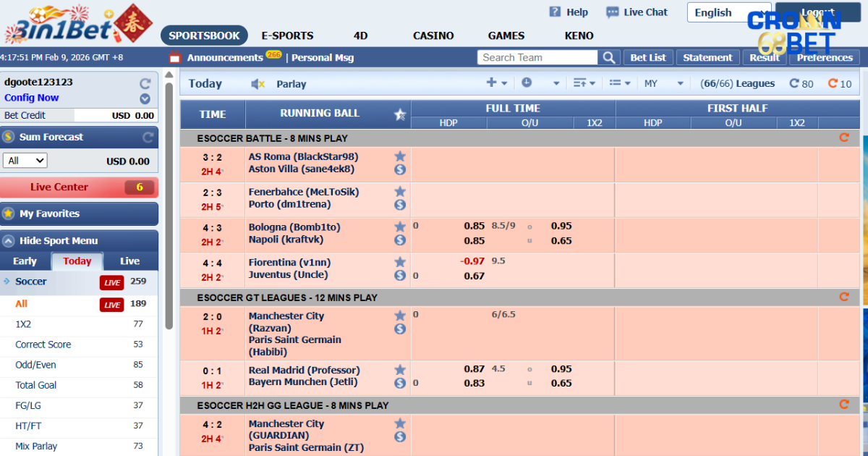The height and width of the screenshot is (456, 868).
Task: Click the blue 80-second refresh icon
Action: pos(794,84)
